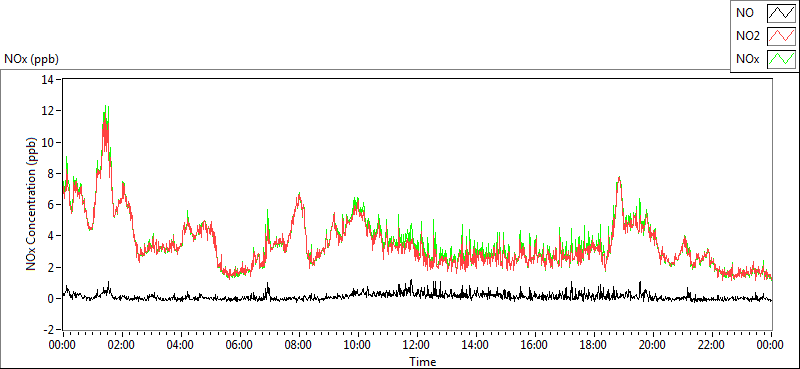The width and height of the screenshot is (800, 369).
Task: Click the 0 y-axis tick label
Action: 52,298
